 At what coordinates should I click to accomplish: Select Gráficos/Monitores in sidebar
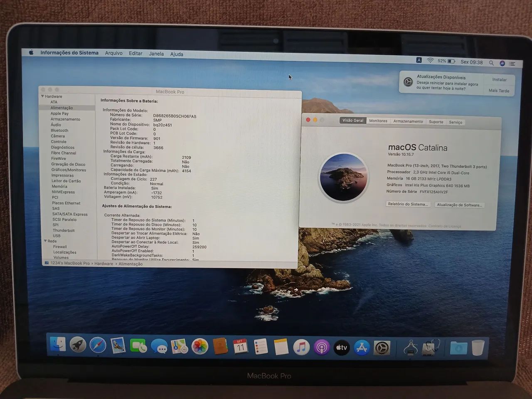(x=69, y=170)
